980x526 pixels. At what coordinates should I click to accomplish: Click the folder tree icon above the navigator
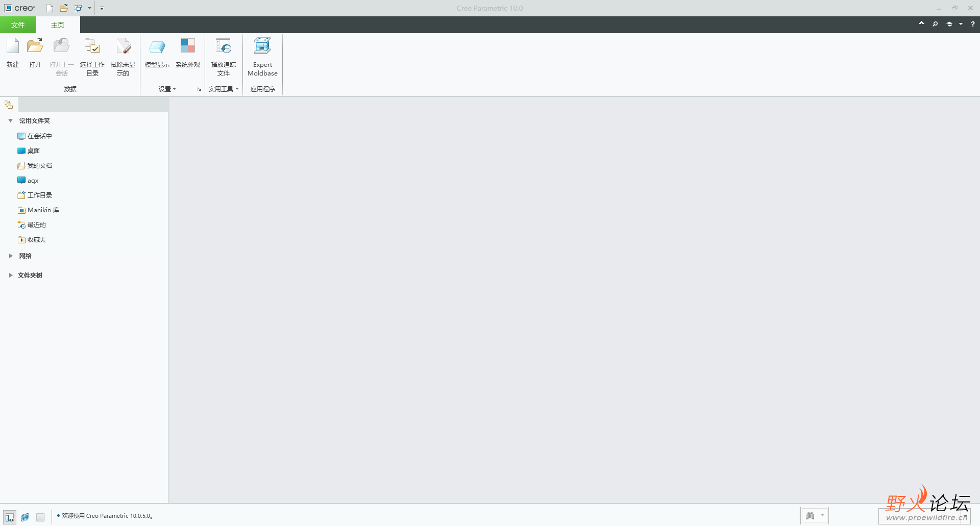coord(9,105)
